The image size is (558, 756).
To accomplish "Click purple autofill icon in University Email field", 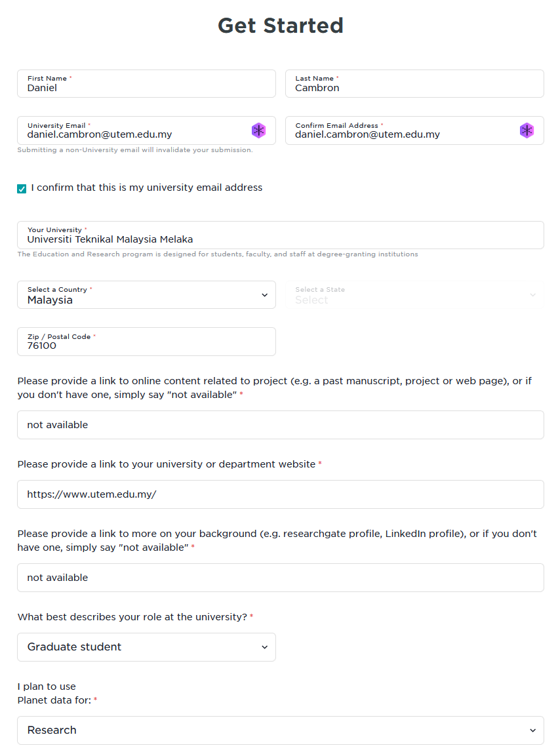I will (258, 130).
